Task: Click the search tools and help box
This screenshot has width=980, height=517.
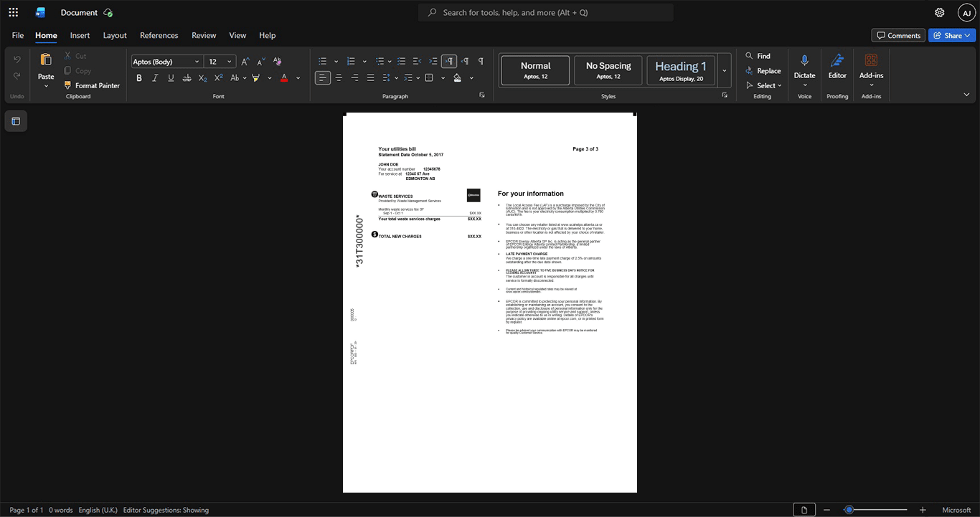Action: [546, 12]
